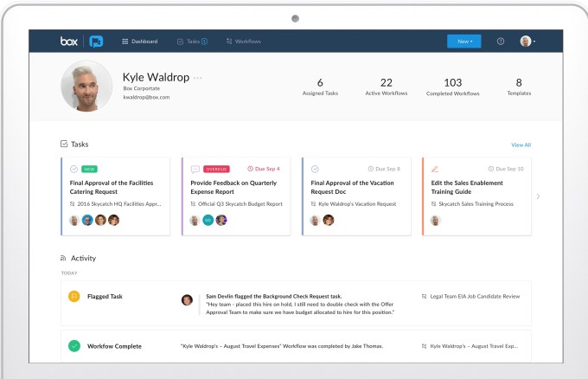The width and height of the screenshot is (588, 379).
Task: Click the TODAY heading in Activity
Action: (x=69, y=273)
